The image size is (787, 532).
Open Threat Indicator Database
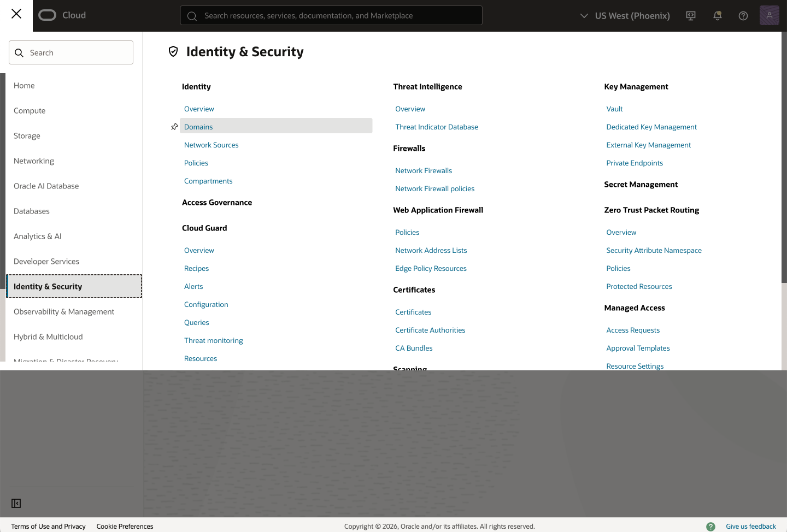click(x=437, y=127)
